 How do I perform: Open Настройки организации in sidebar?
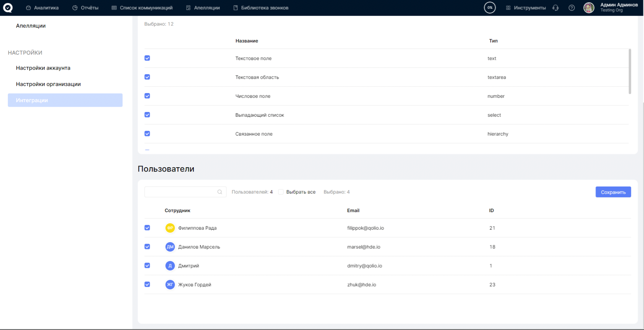click(48, 84)
